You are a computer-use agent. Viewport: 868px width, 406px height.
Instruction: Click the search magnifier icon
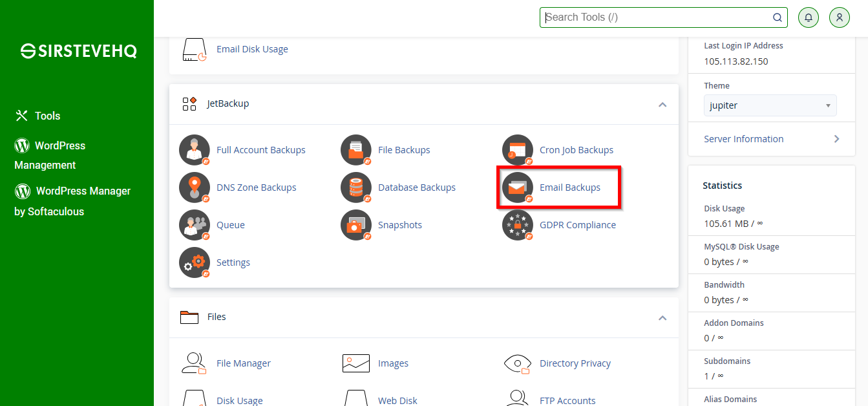tap(778, 17)
